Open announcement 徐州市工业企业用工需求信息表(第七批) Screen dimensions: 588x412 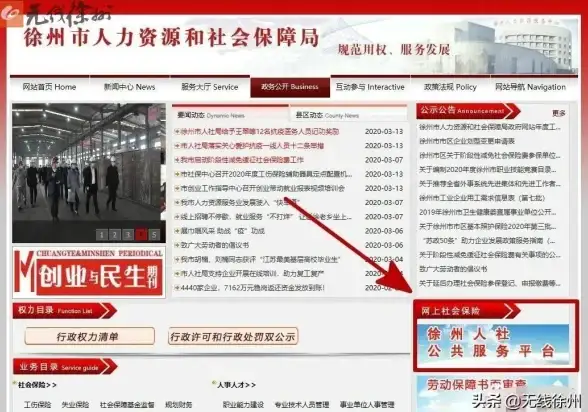pos(482,198)
